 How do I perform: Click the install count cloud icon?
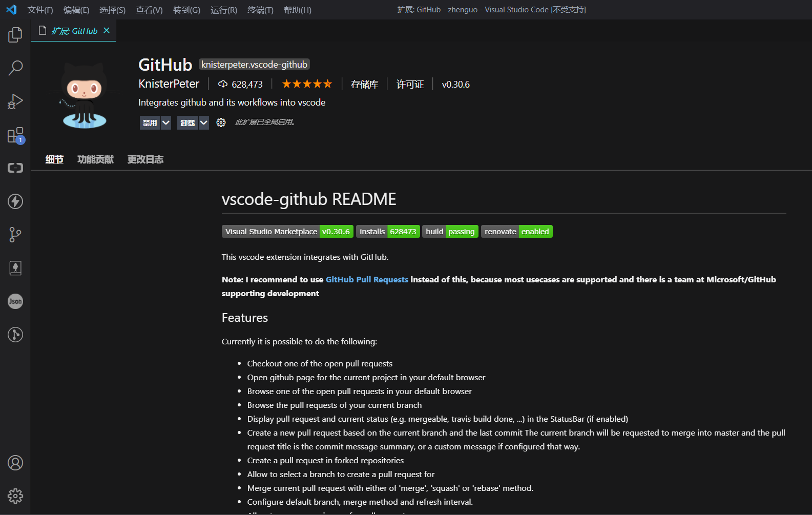223,84
